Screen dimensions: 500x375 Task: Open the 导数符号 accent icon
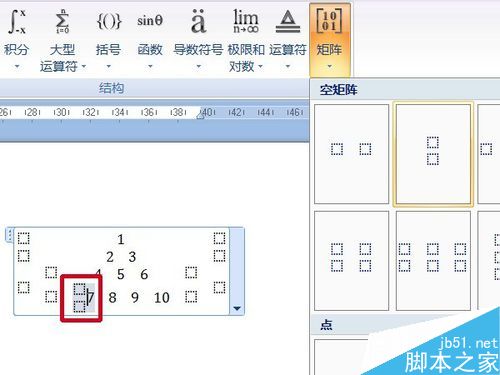click(198, 21)
